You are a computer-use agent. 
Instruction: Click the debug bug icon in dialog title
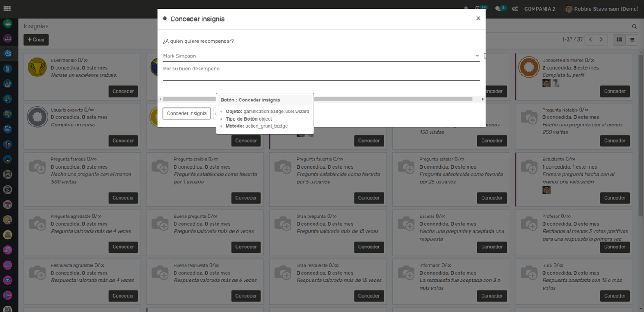165,19
